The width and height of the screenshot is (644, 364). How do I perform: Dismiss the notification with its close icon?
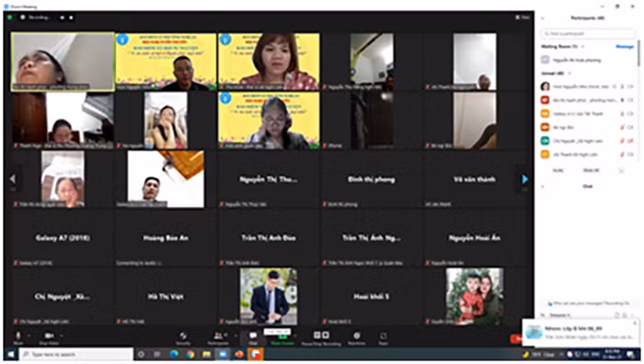pyautogui.click(x=635, y=324)
